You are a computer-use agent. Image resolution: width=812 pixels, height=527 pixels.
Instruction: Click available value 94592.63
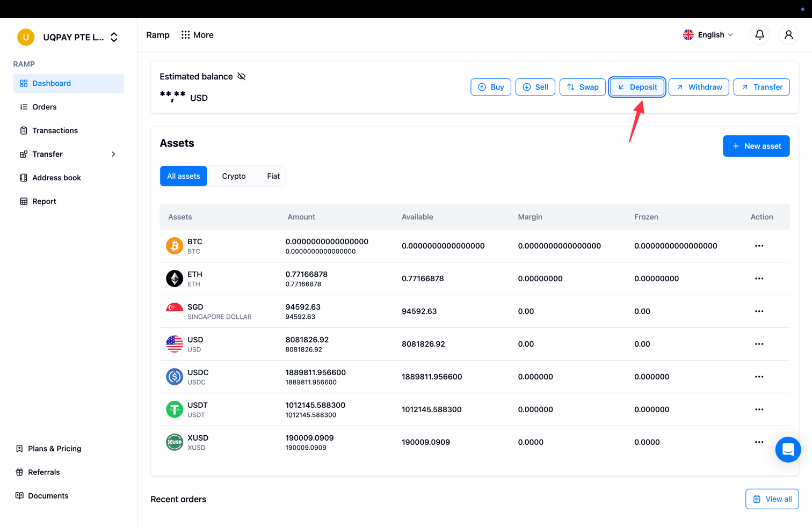[419, 311]
